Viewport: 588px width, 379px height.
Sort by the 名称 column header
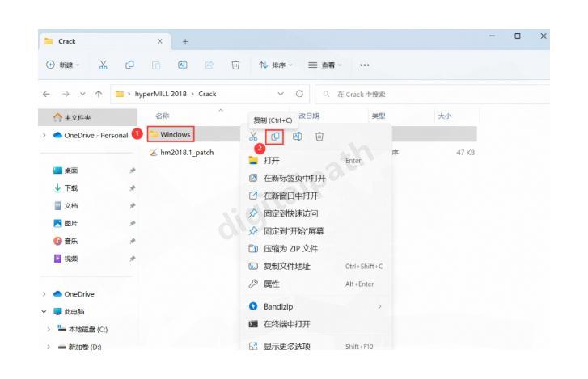[162, 116]
